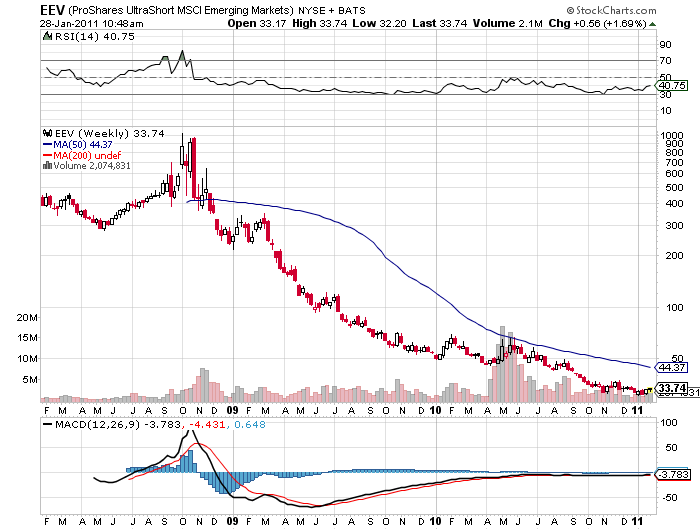
Task: Click the 10 year label on price axis
Action: pos(435,410)
